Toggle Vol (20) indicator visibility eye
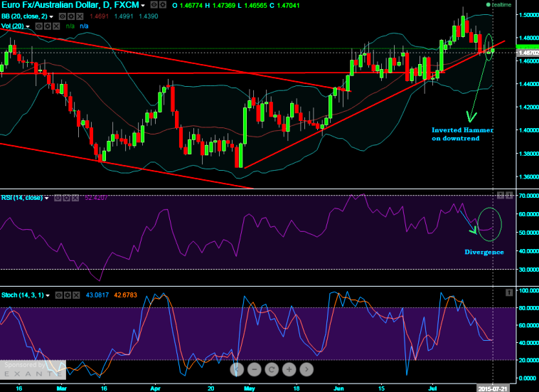 38,26
